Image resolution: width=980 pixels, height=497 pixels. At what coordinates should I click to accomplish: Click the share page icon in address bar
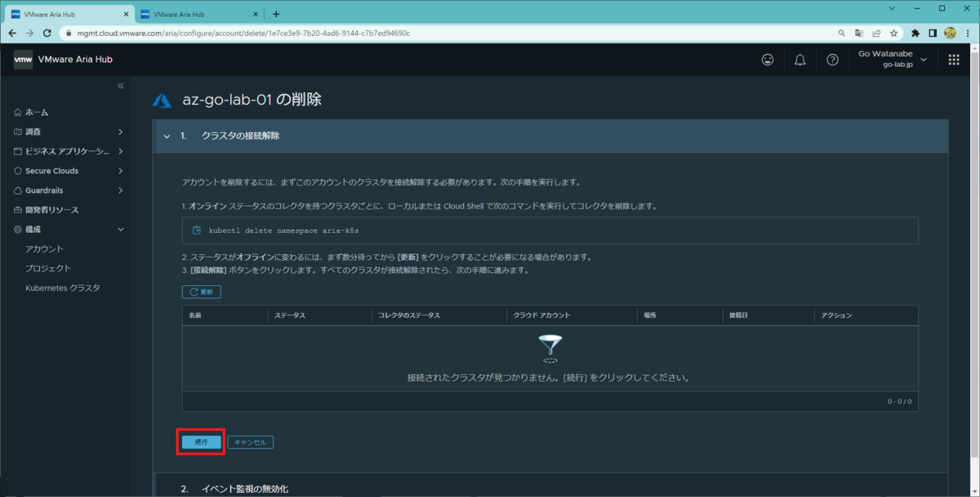[876, 34]
